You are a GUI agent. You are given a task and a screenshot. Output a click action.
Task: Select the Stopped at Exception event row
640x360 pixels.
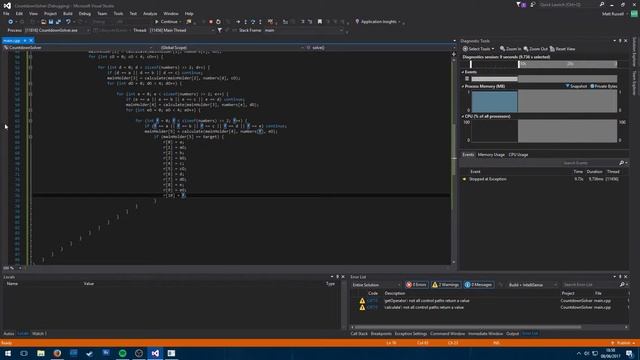(543, 179)
